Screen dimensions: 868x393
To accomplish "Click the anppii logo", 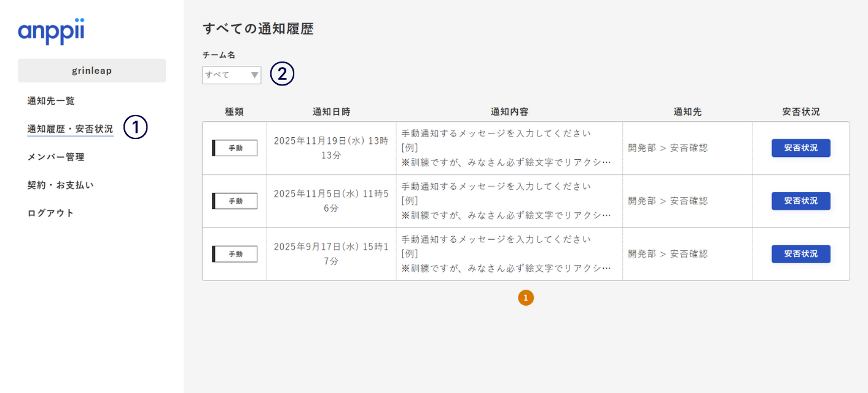I will (x=51, y=32).
